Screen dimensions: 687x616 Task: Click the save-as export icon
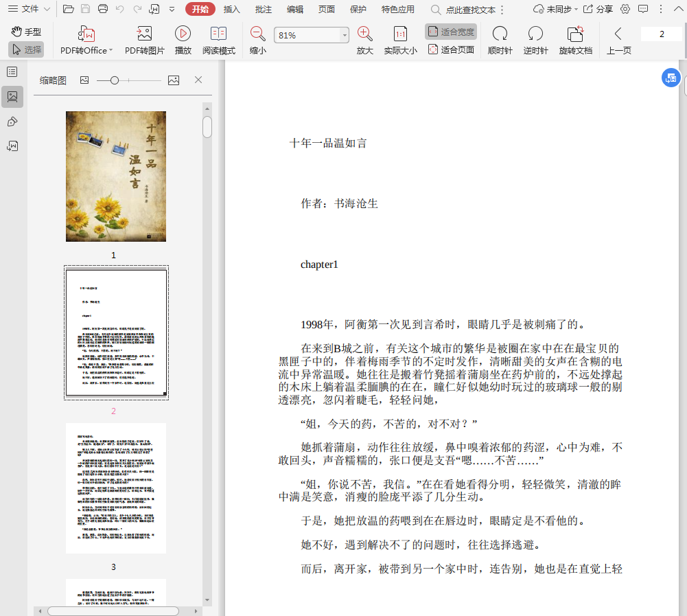coord(154,9)
